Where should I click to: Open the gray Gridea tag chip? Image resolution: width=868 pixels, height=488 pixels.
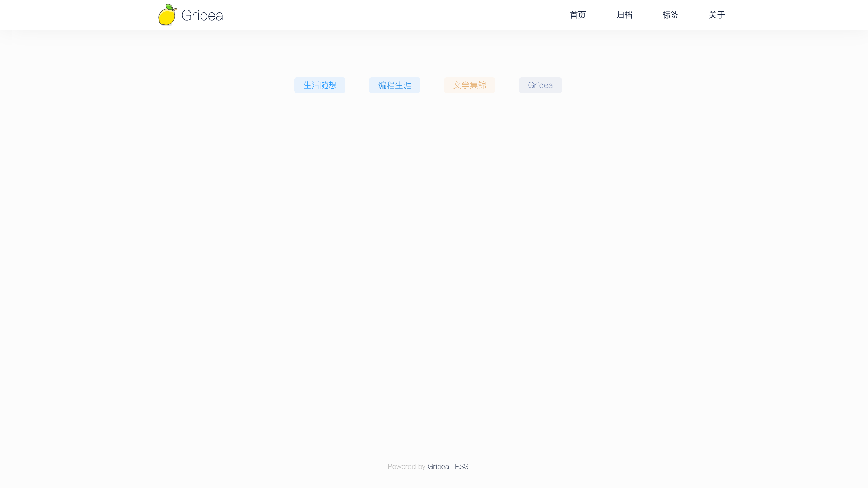[540, 85]
